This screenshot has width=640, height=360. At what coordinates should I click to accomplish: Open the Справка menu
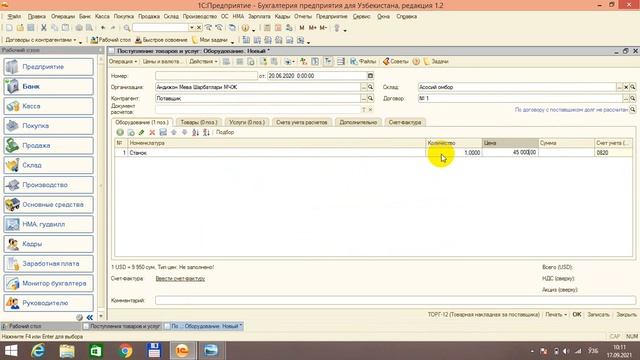click(x=407, y=16)
